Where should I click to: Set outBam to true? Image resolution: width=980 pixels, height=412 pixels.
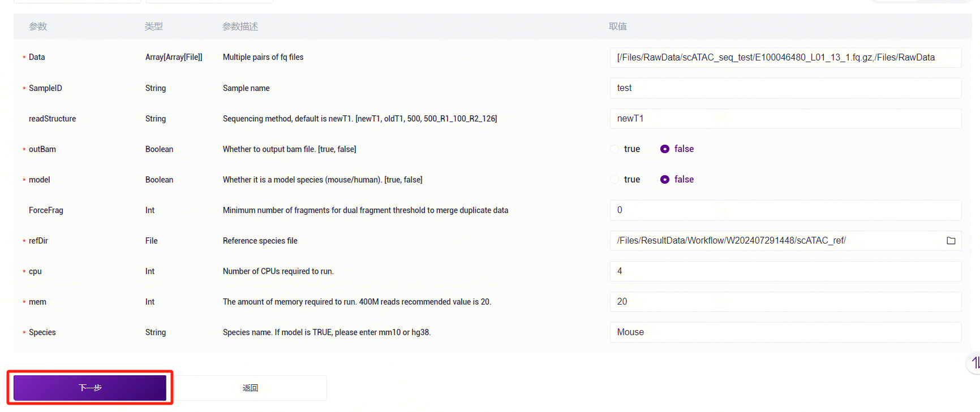tap(614, 149)
